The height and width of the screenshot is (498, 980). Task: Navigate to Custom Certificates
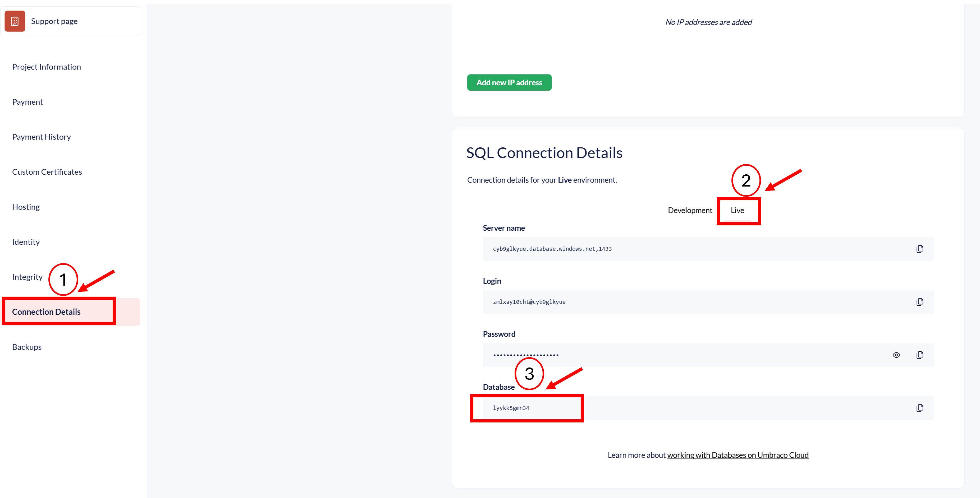pos(47,172)
